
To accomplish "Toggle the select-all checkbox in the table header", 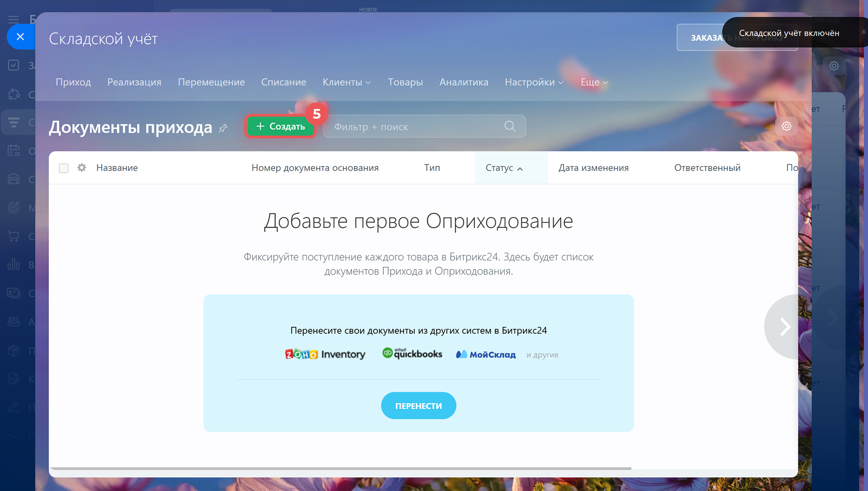I will (64, 168).
